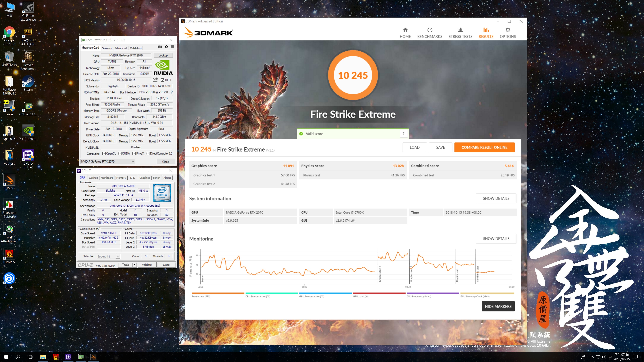Viewport: 644px width, 362px height.
Task: Toggle CUDA checkbox in GPU-Z
Action: pyautogui.click(x=120, y=153)
